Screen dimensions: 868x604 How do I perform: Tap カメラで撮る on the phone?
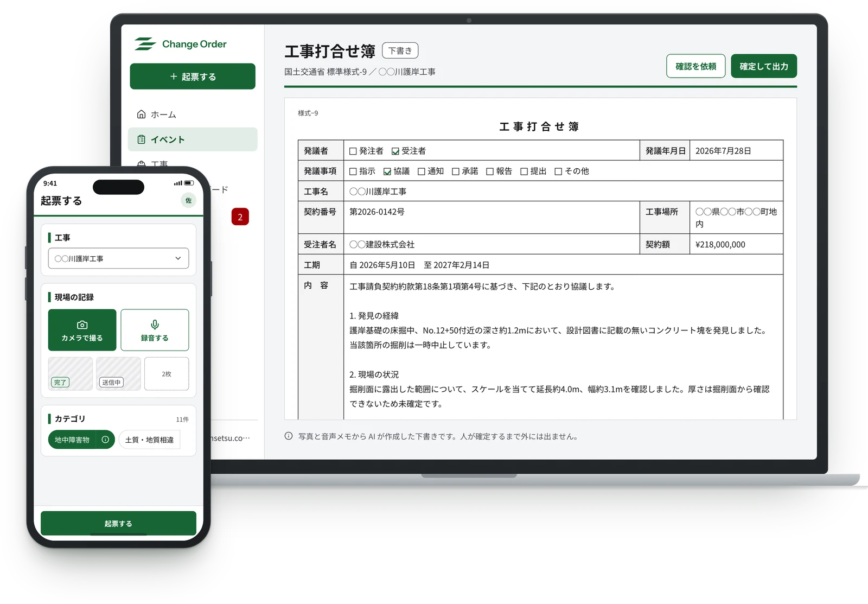(x=82, y=330)
